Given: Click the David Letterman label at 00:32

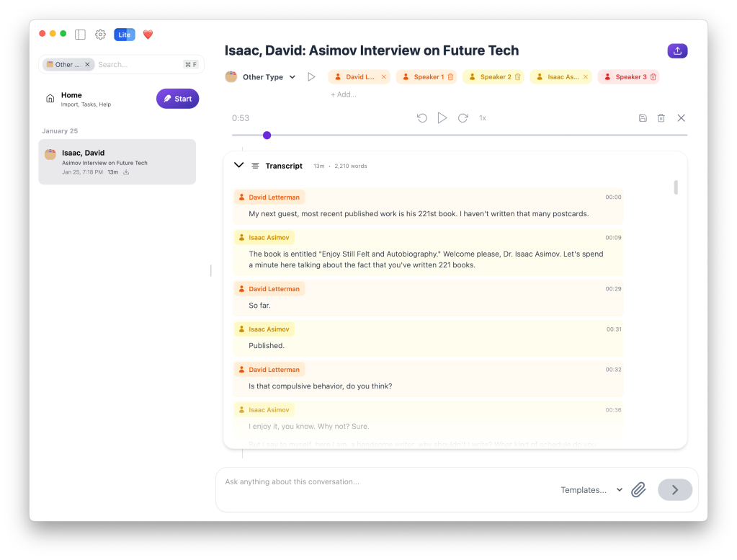Looking at the screenshot, I should [269, 370].
